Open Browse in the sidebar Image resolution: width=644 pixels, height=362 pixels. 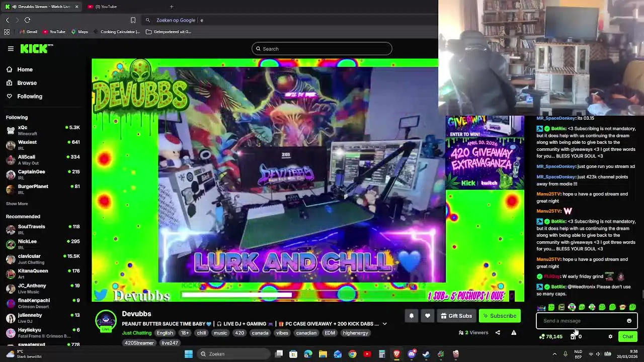27,83
